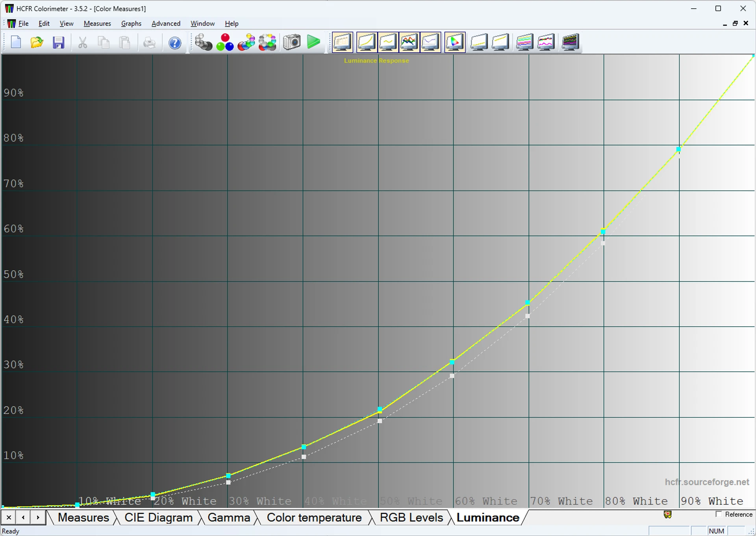Switch to the Measures tab

click(83, 517)
